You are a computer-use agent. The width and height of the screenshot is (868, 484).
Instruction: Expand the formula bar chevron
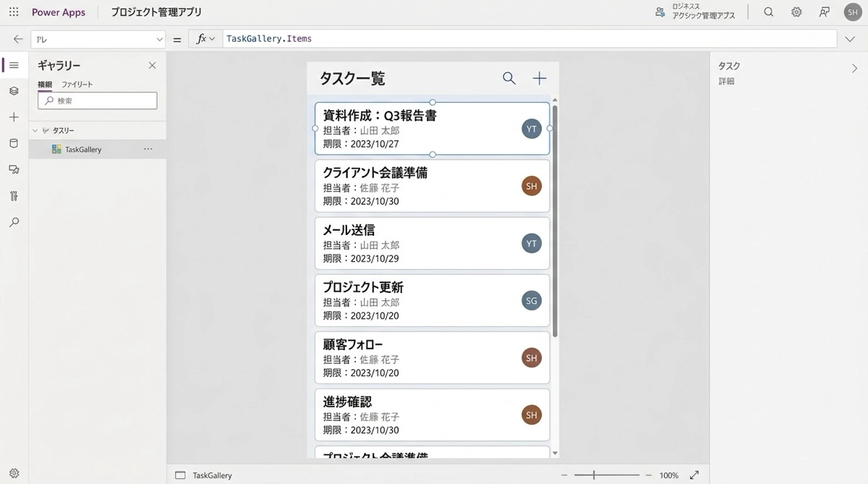point(850,39)
